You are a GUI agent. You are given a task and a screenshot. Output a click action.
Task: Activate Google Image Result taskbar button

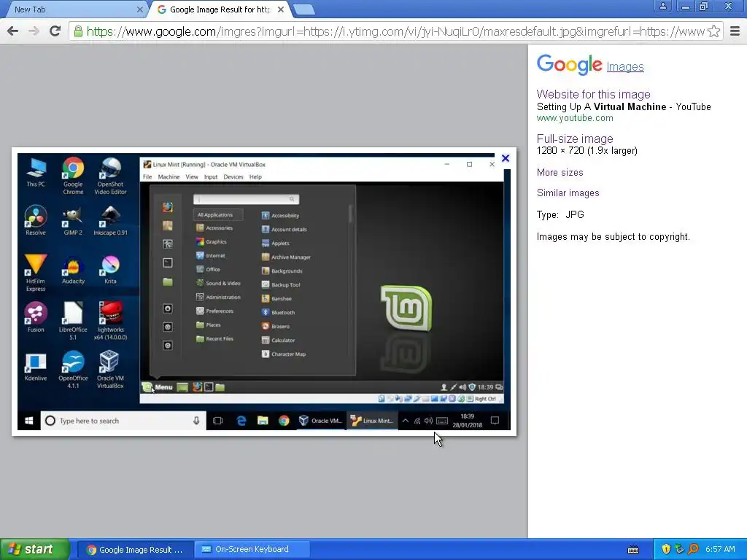[135, 550]
